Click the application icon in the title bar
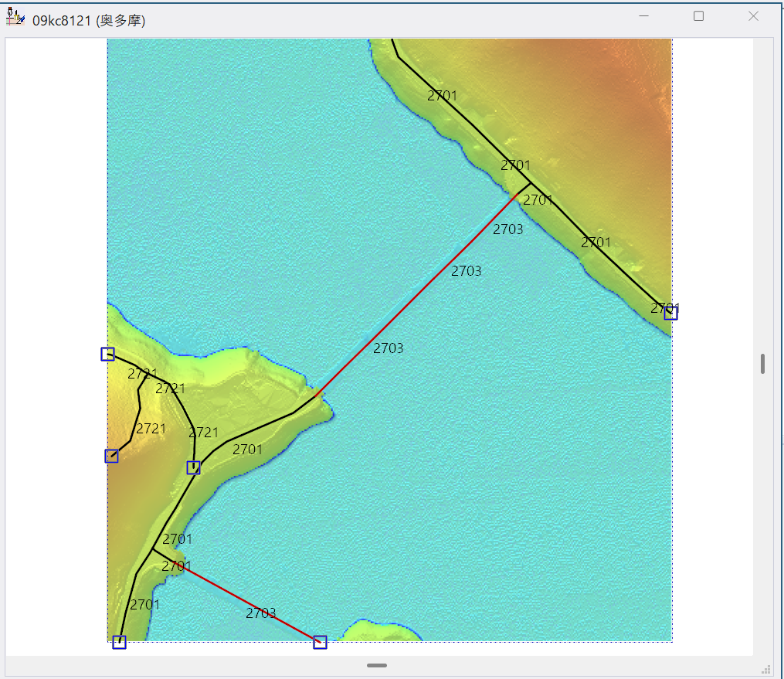Viewport: 784px width, 679px height. (15, 18)
